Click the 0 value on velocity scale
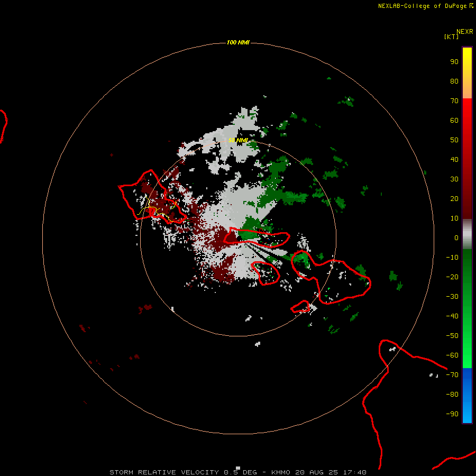Screen dimensions: 476x476 [x=456, y=237]
